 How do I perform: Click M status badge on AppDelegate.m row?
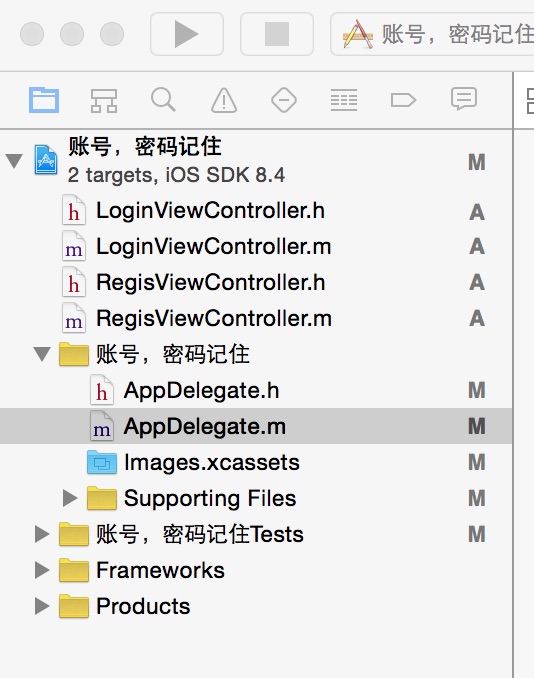[476, 426]
